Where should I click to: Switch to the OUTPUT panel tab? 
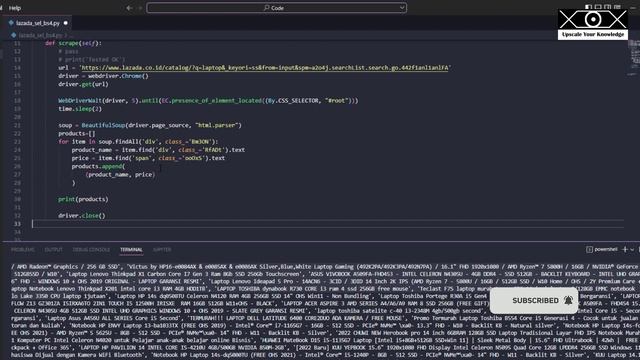[x=53, y=249]
